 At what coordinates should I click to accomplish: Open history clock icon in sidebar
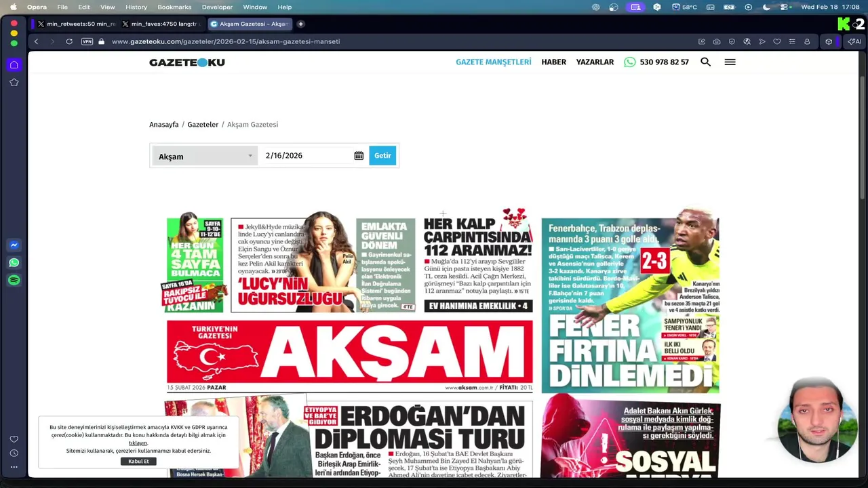pyautogui.click(x=14, y=453)
